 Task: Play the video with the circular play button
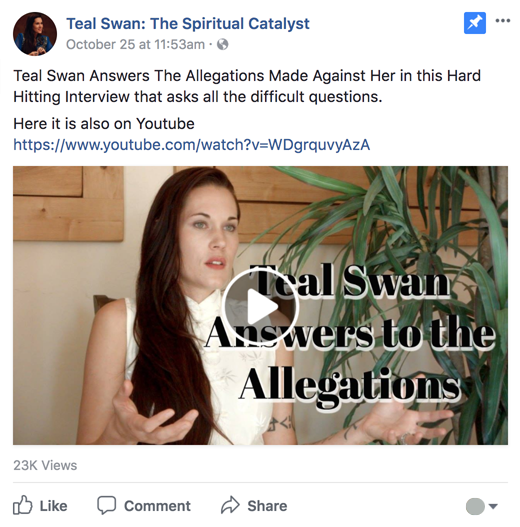260,306
